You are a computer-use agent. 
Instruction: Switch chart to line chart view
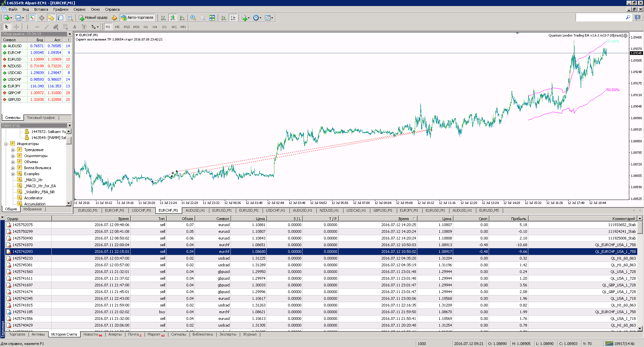click(182, 18)
